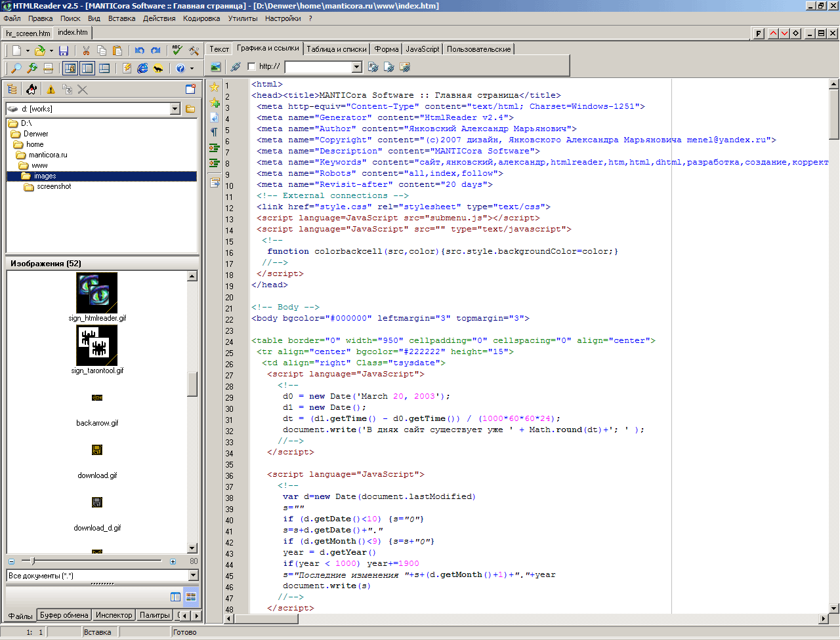Cut selection with the scissors icon
Screen dimensions: 840x640
tap(86, 50)
